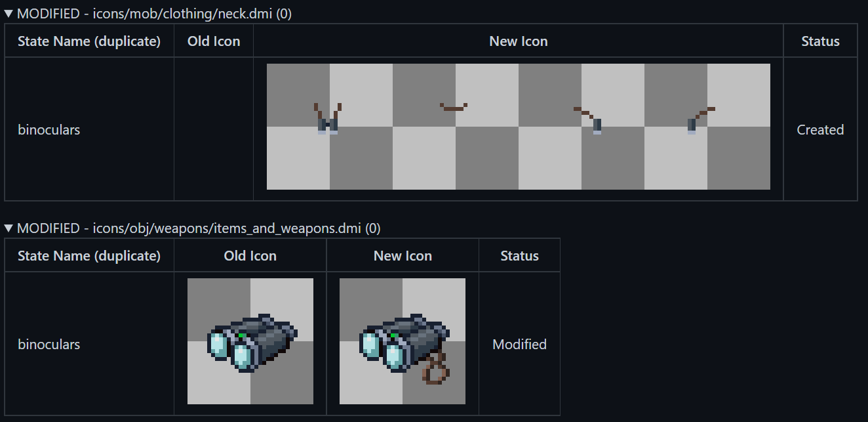Image resolution: width=868 pixels, height=422 pixels.
Task: Click binoculars state name in neck.dmi table
Action: click(49, 129)
